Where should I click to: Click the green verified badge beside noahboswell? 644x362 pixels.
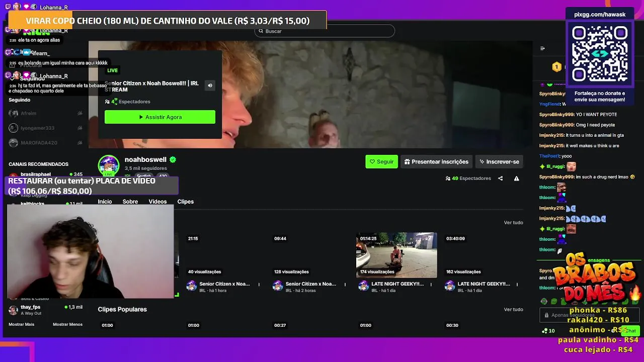click(x=173, y=159)
